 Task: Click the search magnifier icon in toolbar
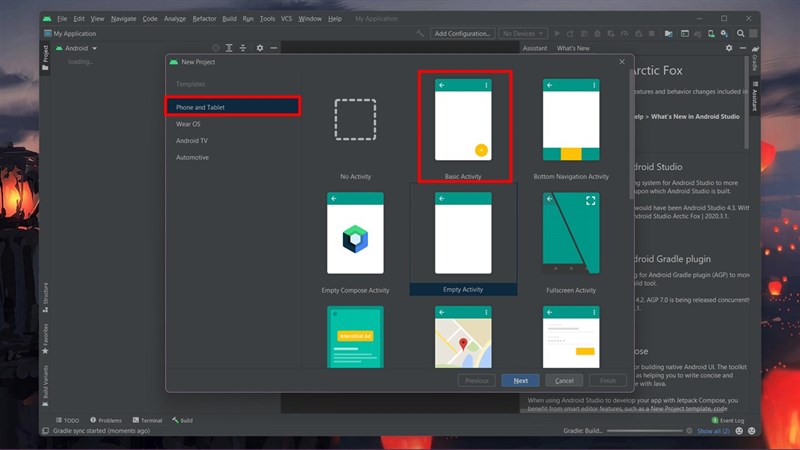tap(740, 34)
